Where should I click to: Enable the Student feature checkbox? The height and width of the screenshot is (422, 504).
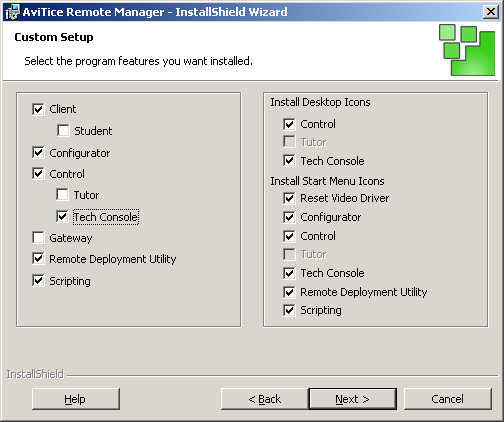click(x=63, y=131)
